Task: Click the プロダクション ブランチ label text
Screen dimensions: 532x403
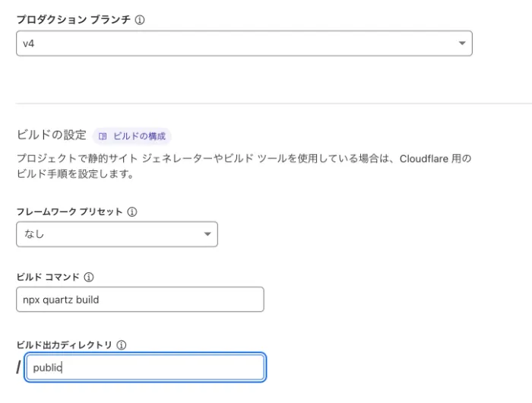Action: pyautogui.click(x=73, y=21)
